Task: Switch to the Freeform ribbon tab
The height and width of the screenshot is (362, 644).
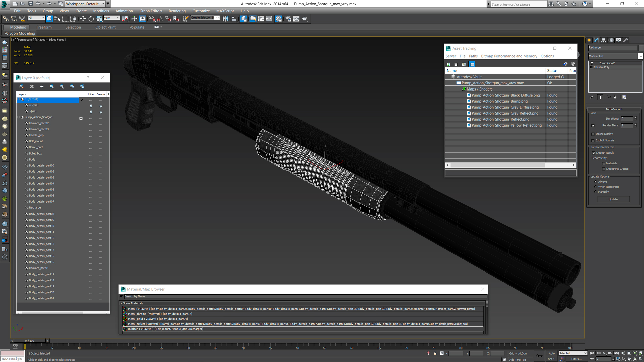Action: pyautogui.click(x=44, y=27)
